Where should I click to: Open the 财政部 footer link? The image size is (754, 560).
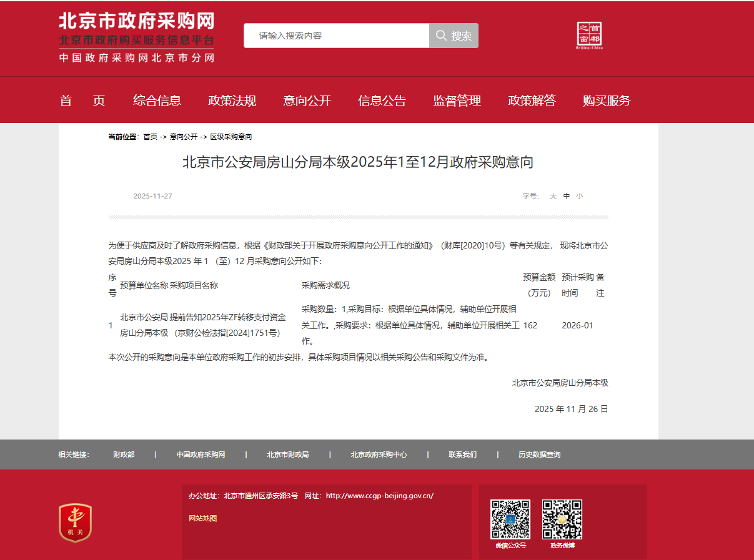tap(124, 454)
